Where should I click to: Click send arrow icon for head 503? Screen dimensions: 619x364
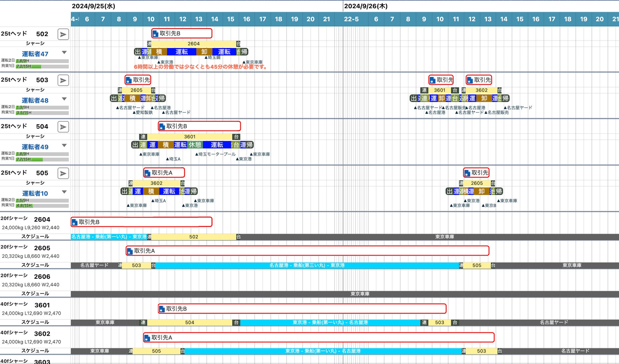[x=63, y=80]
